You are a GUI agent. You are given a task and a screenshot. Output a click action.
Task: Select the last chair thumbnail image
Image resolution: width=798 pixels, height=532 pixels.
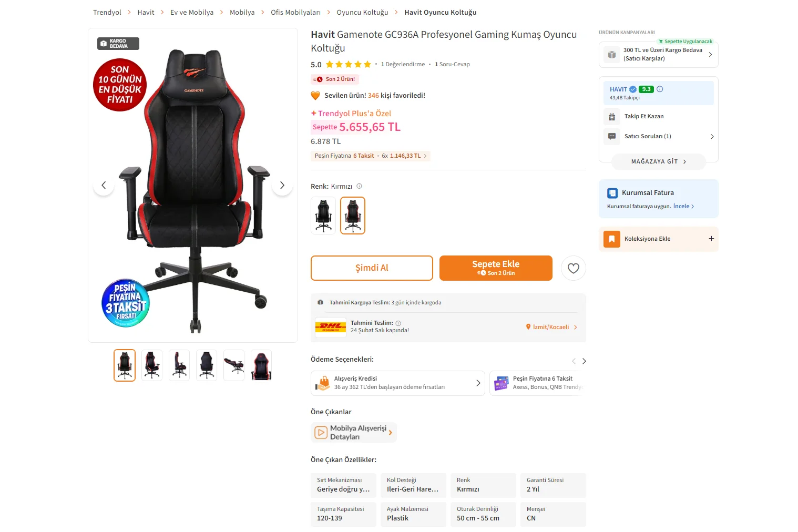(x=261, y=365)
